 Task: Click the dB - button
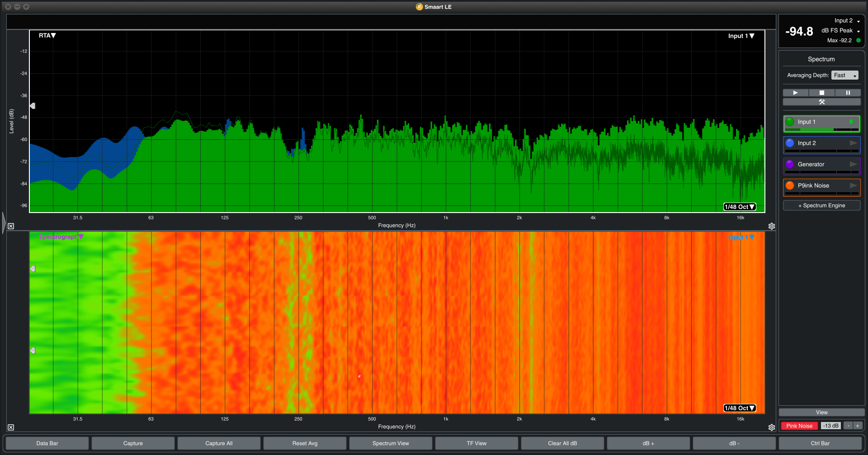[x=734, y=443]
